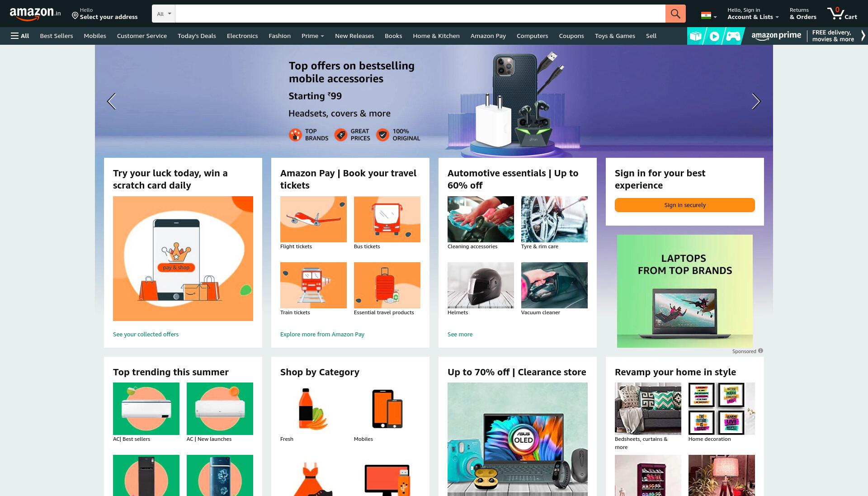
Task: Click Explore more from Amazon Pay link
Action: 322,334
